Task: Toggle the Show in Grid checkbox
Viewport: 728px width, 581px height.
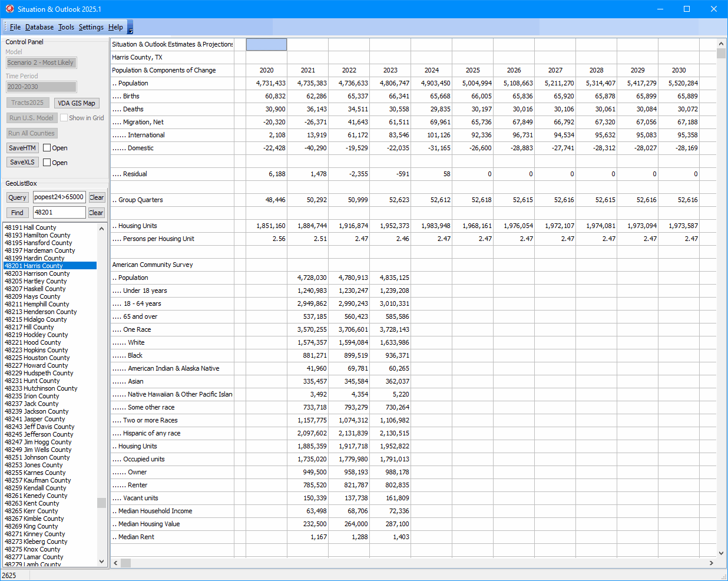Action: pyautogui.click(x=64, y=118)
